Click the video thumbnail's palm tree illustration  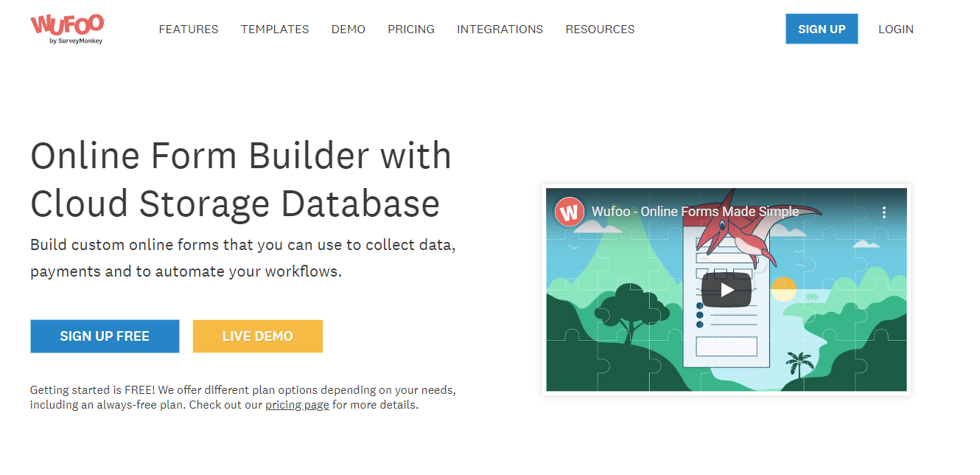point(799,365)
